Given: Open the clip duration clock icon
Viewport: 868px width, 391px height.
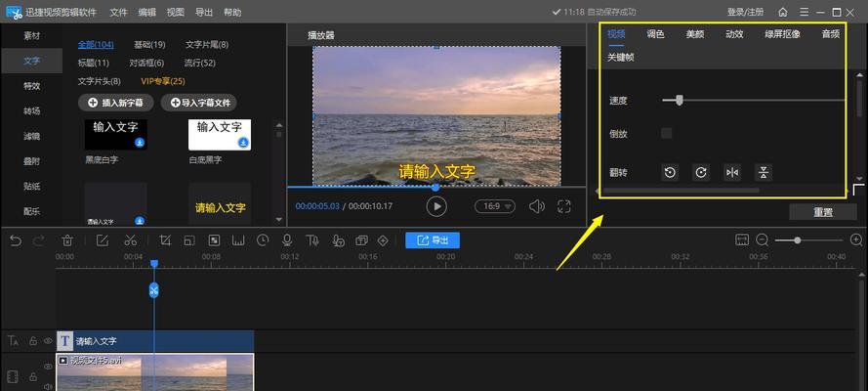Looking at the screenshot, I should pyautogui.click(x=263, y=239).
